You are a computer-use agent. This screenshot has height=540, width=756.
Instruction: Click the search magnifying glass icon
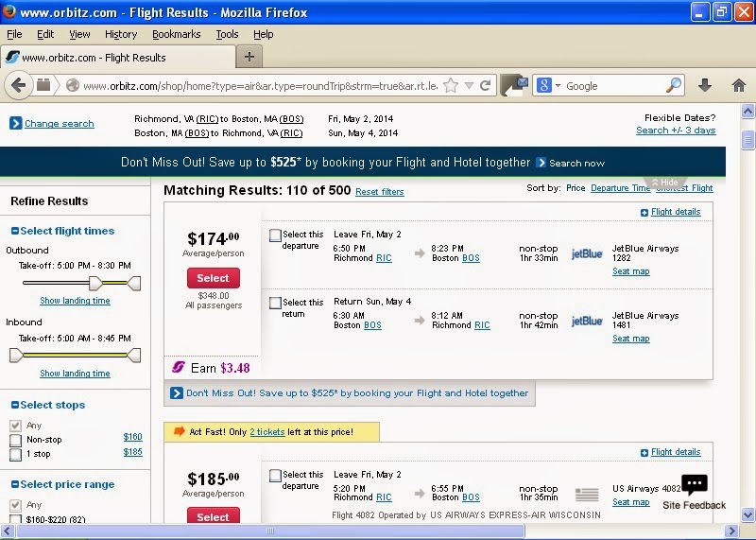[674, 85]
